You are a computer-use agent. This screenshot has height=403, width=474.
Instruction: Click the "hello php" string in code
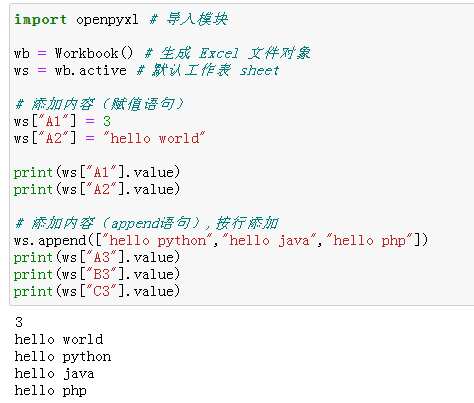[x=370, y=240]
